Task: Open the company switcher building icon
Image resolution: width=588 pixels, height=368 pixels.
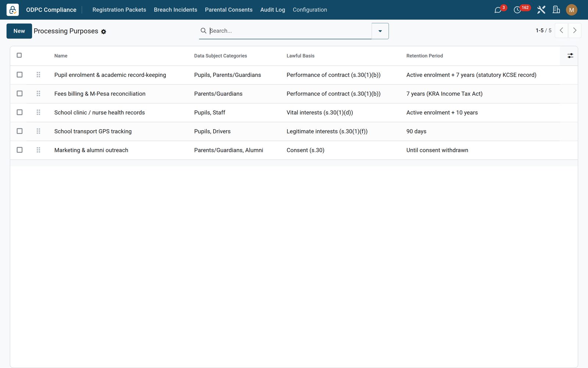Action: 556,10
